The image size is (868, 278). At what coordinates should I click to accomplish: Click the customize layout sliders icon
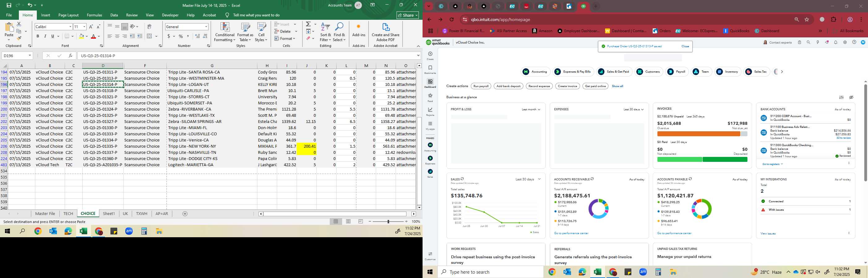point(841,97)
